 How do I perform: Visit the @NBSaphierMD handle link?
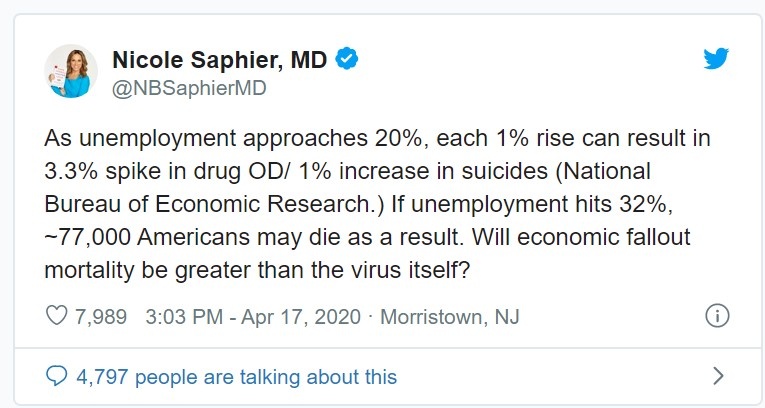click(x=189, y=88)
